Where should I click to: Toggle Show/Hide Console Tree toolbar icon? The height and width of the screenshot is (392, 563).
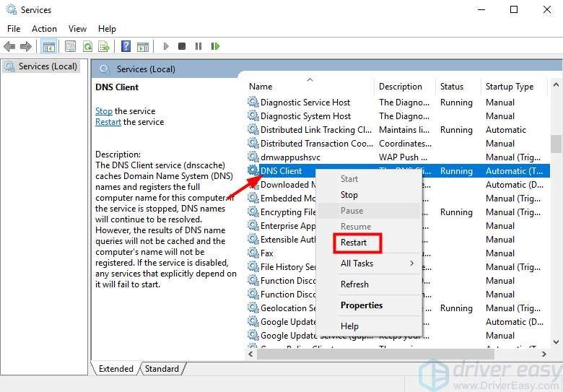[49, 46]
